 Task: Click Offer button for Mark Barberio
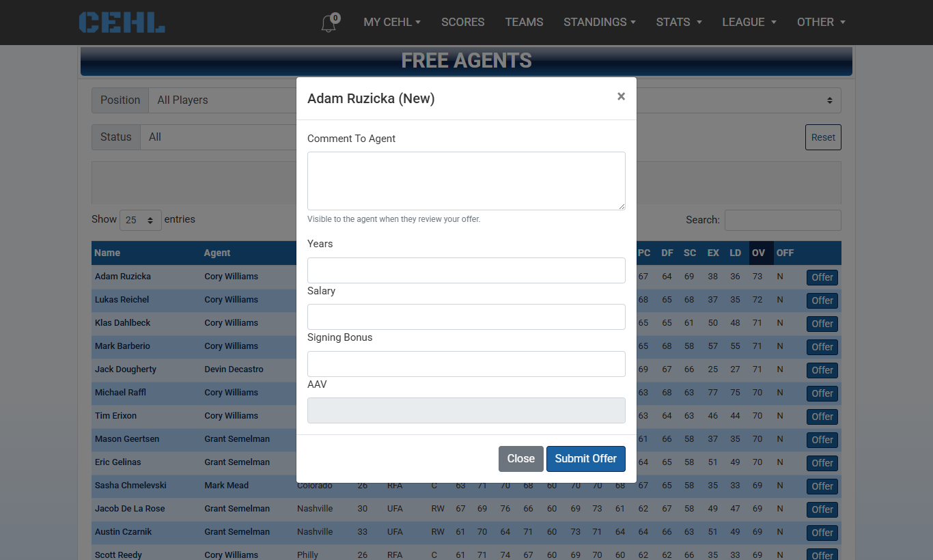(x=822, y=347)
